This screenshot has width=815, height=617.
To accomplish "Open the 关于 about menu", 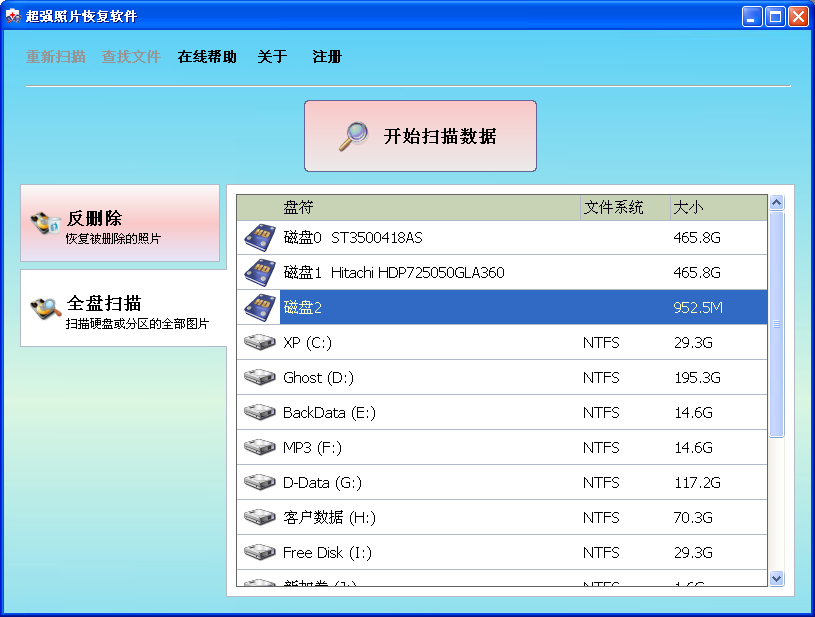I will click(x=272, y=57).
